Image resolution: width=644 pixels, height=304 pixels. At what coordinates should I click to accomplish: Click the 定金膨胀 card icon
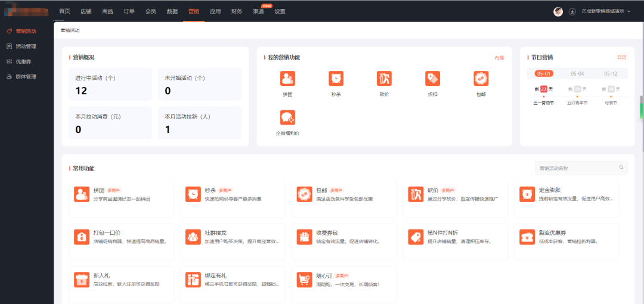click(527, 194)
